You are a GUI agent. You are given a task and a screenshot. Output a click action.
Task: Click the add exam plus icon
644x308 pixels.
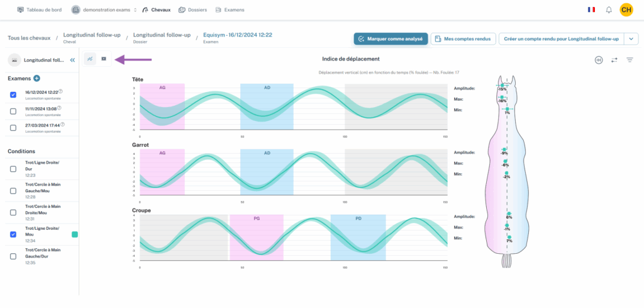36,78
